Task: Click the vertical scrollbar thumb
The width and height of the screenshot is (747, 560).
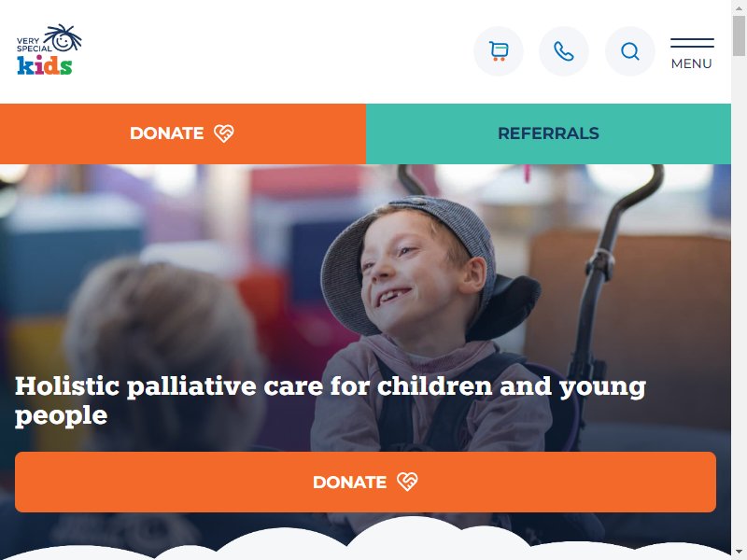Action: click(x=739, y=35)
